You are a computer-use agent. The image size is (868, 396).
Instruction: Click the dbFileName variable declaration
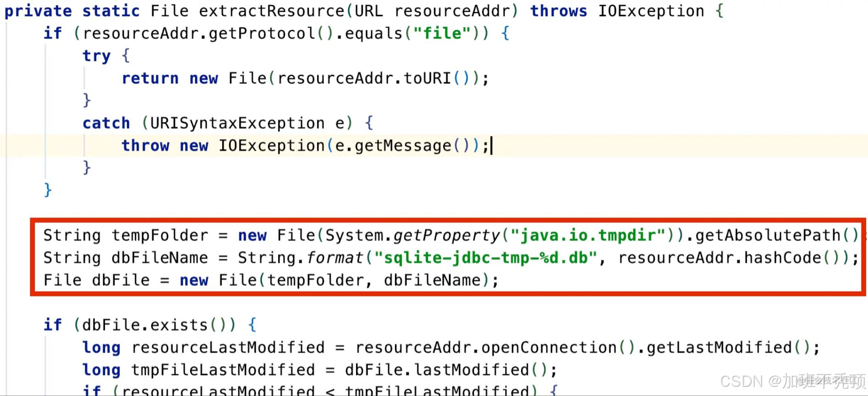click(x=159, y=257)
